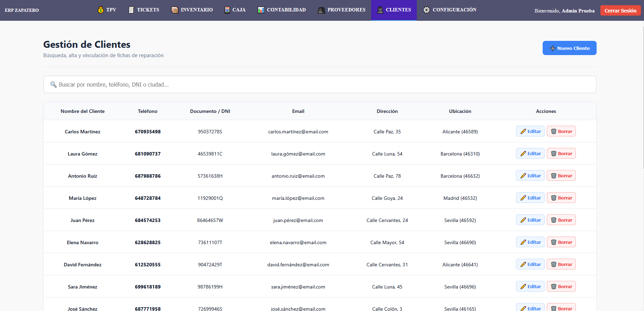Click Documento / DNI column header
The height and width of the screenshot is (311, 644).
click(x=210, y=111)
